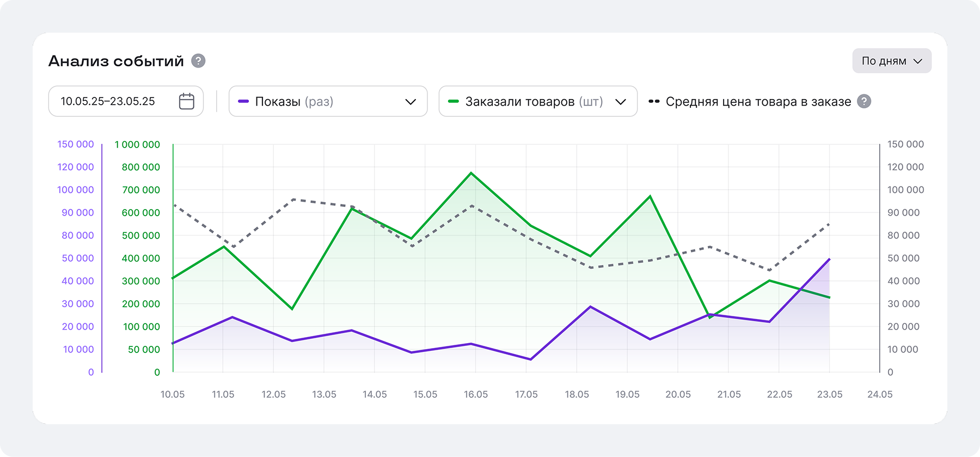Viewport: 980px width, 457px height.
Task: Click the 13.05 date label on x-axis
Action: (x=324, y=394)
